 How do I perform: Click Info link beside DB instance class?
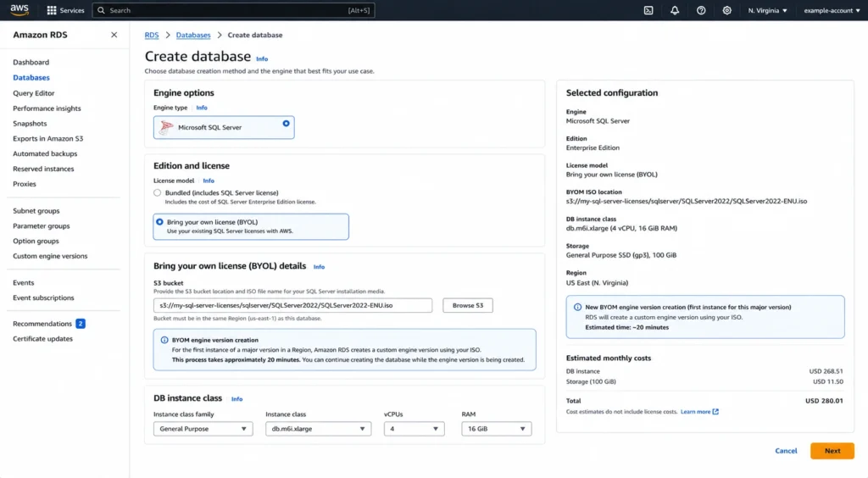point(236,399)
